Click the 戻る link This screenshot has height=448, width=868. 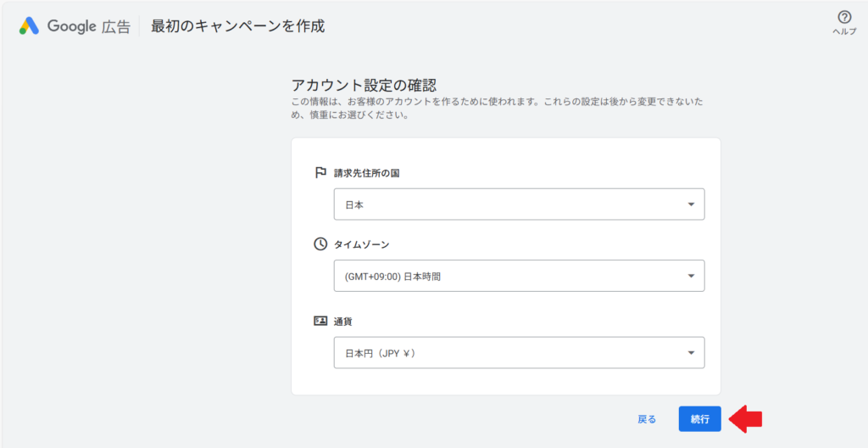click(647, 419)
